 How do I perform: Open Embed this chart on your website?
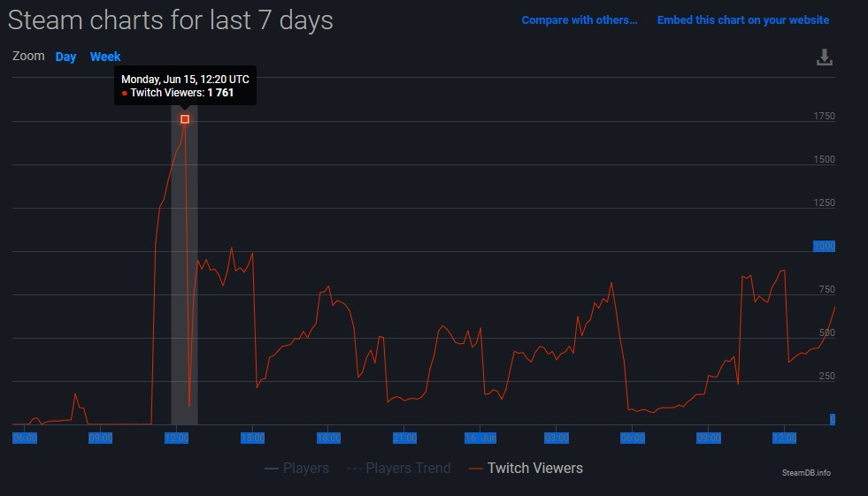[742, 19]
